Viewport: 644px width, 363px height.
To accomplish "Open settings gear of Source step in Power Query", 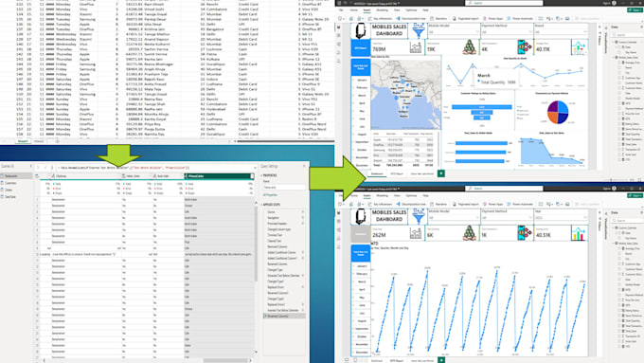I will [x=303, y=212].
